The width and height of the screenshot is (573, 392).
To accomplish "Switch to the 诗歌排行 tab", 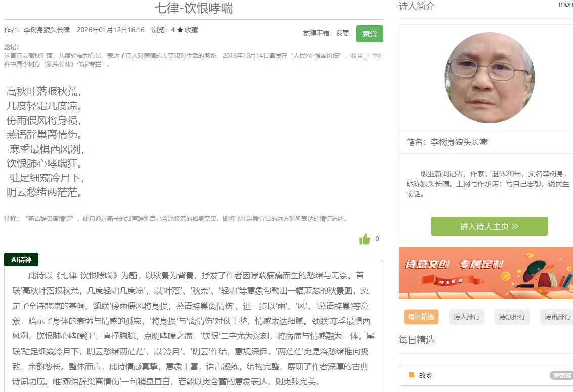I will 512,317.
